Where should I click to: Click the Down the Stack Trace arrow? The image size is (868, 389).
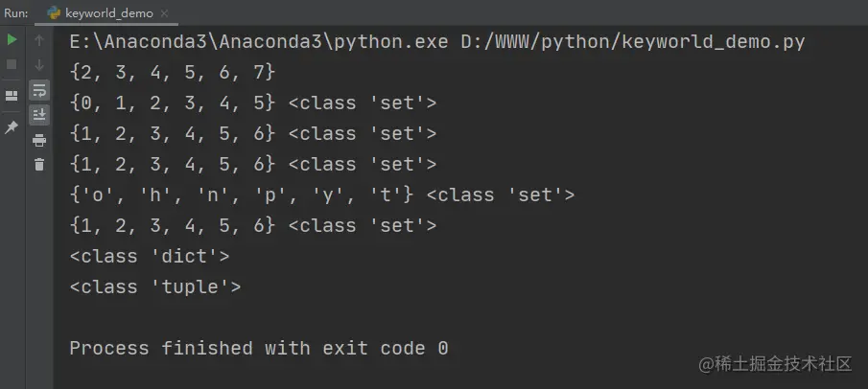(x=39, y=65)
